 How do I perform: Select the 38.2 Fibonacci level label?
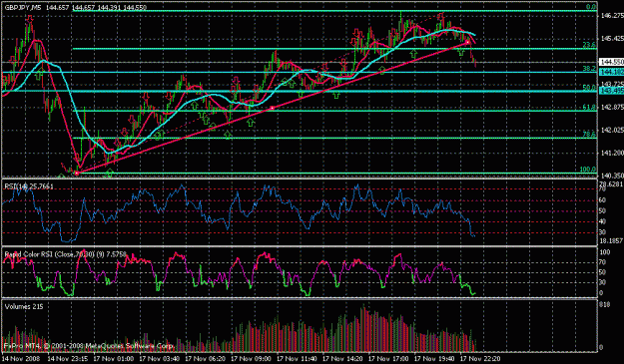589,69
